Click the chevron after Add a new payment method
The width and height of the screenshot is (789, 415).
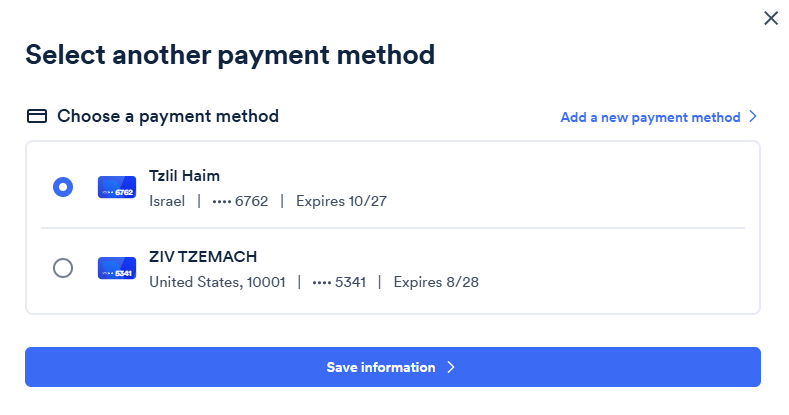pos(753,117)
